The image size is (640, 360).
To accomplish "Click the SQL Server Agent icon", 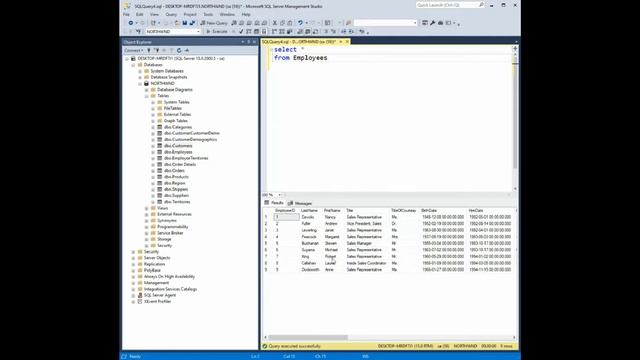I will point(140,295).
